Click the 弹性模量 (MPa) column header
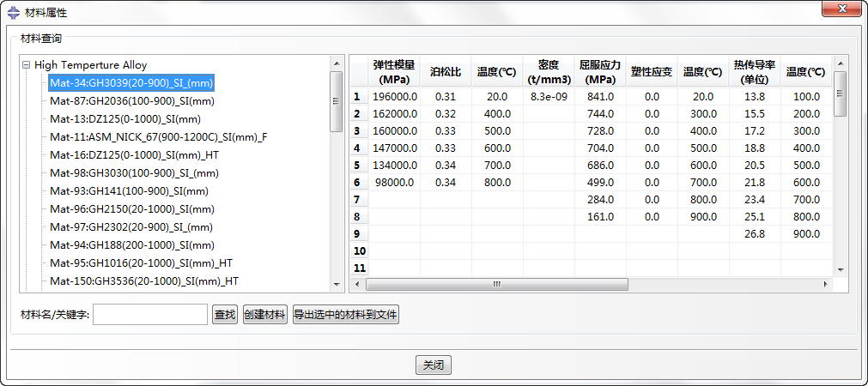 [394, 72]
